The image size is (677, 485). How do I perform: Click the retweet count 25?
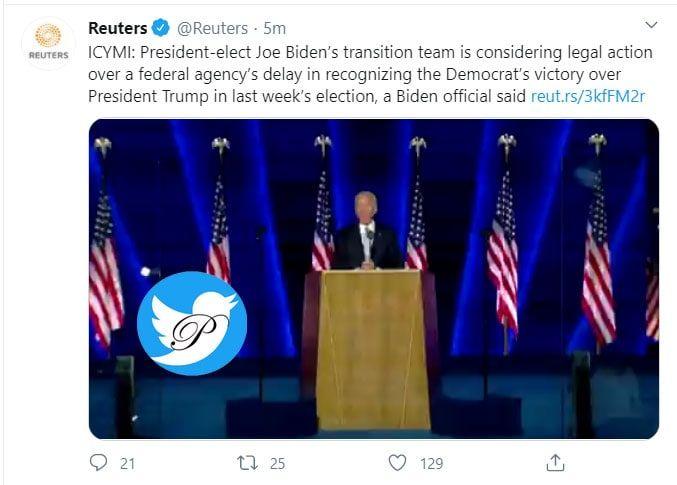(277, 463)
